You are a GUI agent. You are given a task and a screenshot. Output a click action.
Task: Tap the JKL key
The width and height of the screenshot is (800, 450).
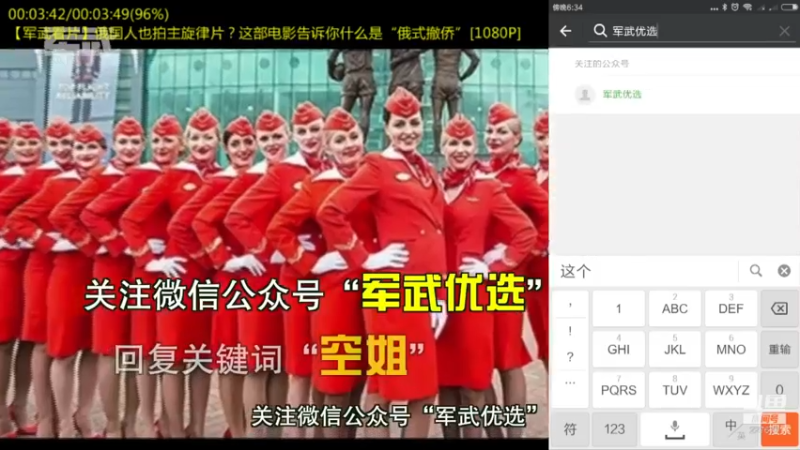pos(674,349)
